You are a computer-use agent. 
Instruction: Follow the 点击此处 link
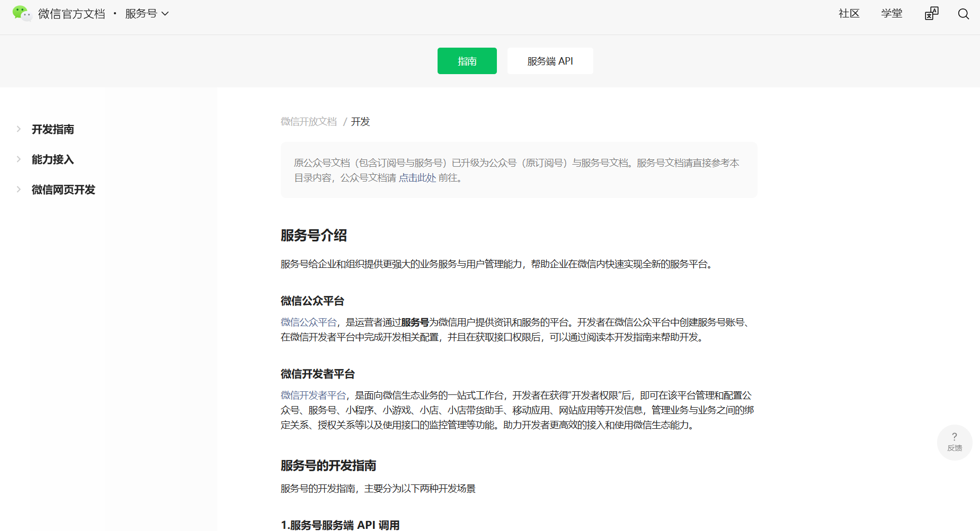click(x=417, y=178)
